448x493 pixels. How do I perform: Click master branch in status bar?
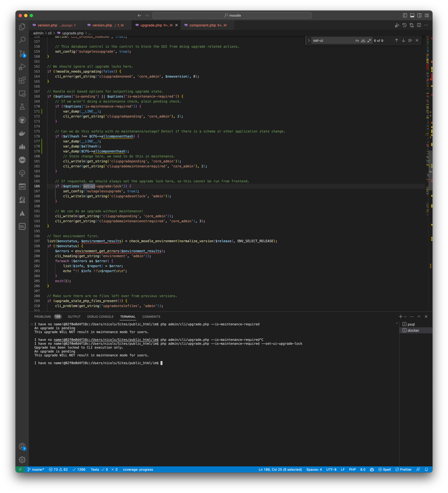(x=36, y=470)
